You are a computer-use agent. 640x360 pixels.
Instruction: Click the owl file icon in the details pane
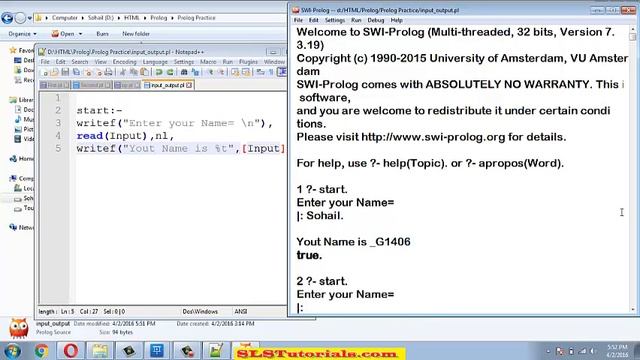pyautogui.click(x=19, y=328)
